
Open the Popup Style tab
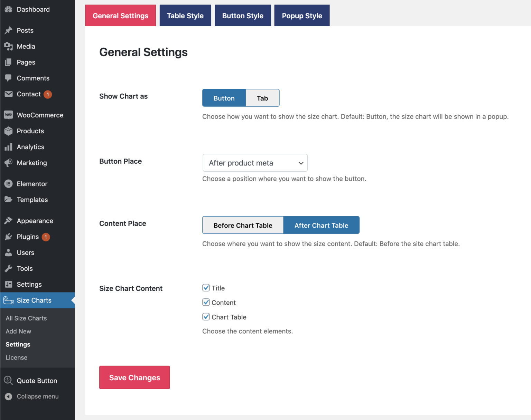302,16
